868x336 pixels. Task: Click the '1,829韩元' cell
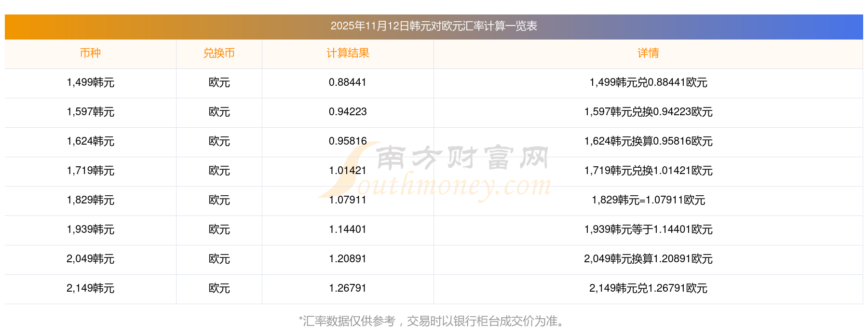(x=90, y=200)
